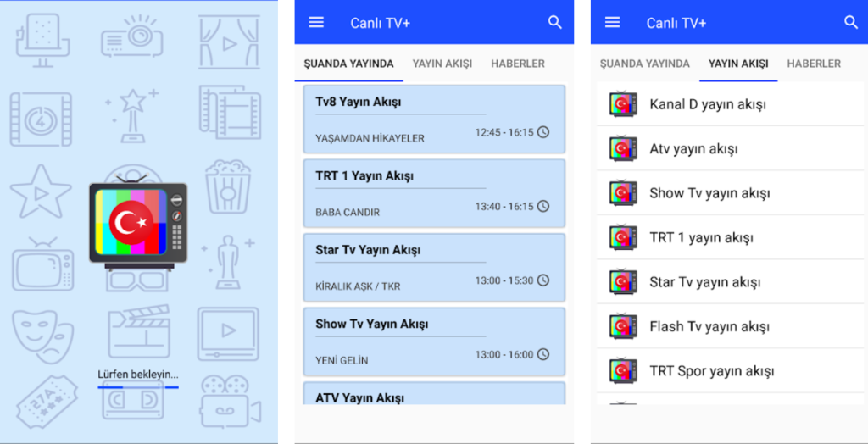This screenshot has height=444, width=868.
Task: Select YAYIN AKIŞI tab in right screen
Action: coord(738,64)
